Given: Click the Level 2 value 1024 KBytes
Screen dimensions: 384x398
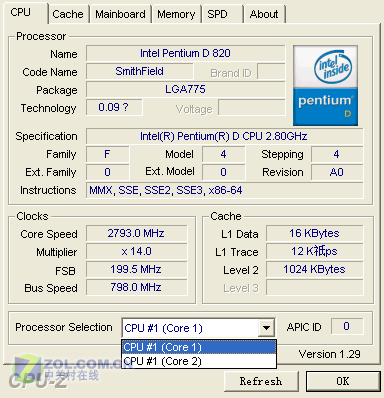Looking at the screenshot, I should (x=314, y=269).
